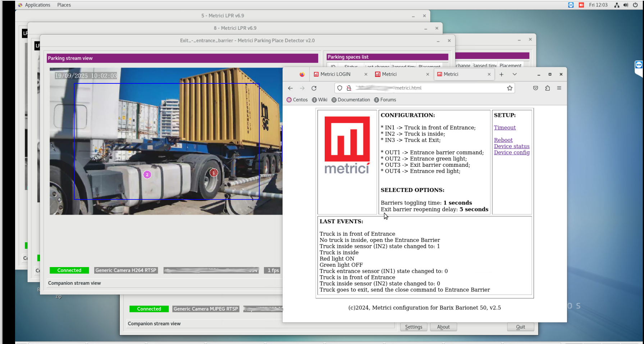Show tracking protection shield info
644x344 pixels.
pyautogui.click(x=339, y=88)
